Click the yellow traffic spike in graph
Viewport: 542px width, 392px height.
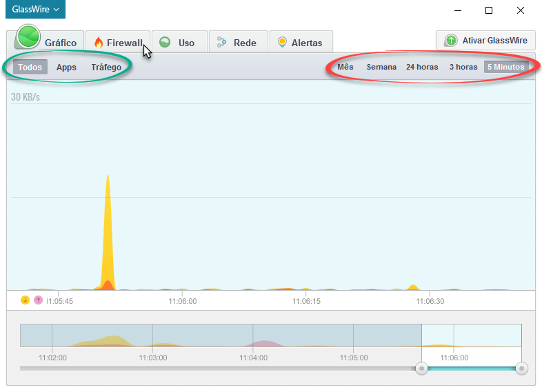(108, 235)
